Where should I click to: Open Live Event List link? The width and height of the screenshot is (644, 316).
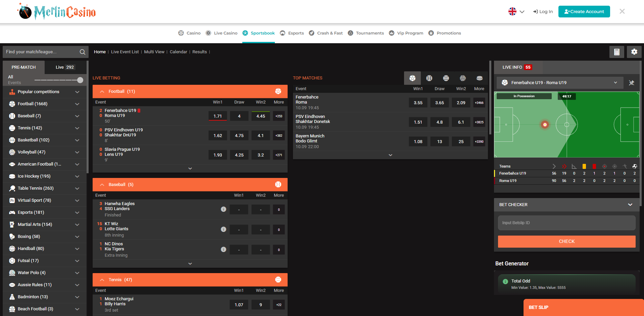click(125, 52)
